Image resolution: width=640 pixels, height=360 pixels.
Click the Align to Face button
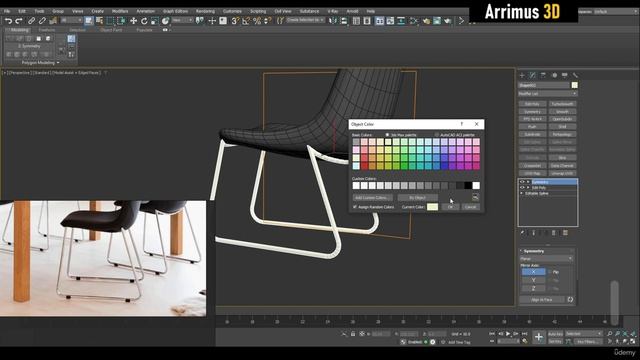542,300
